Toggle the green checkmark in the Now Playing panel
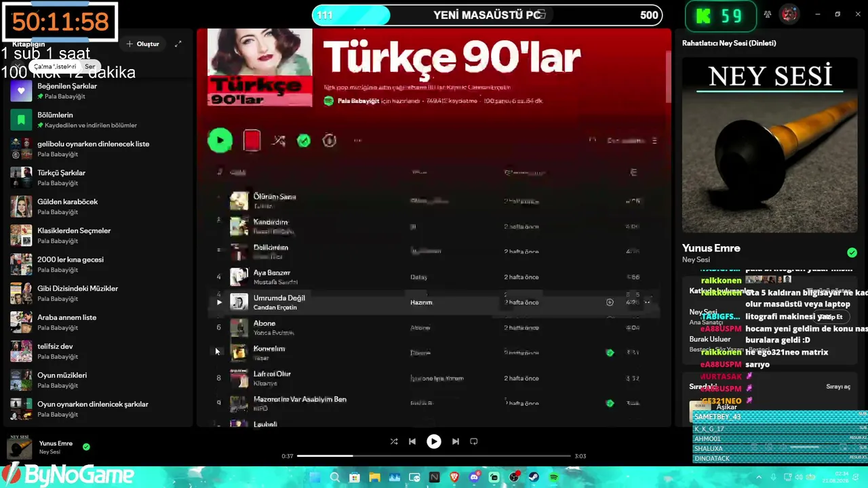 point(852,252)
